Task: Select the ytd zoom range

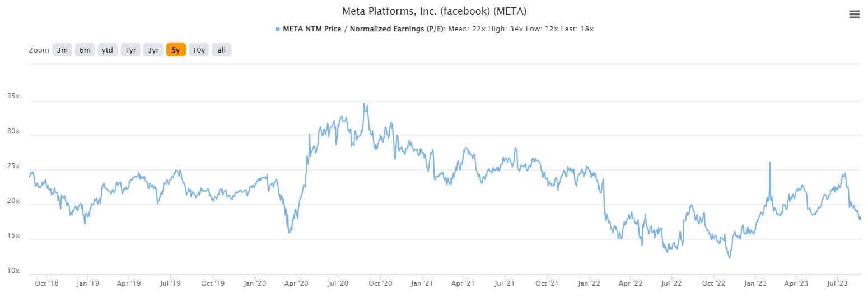Action: pyautogui.click(x=108, y=50)
